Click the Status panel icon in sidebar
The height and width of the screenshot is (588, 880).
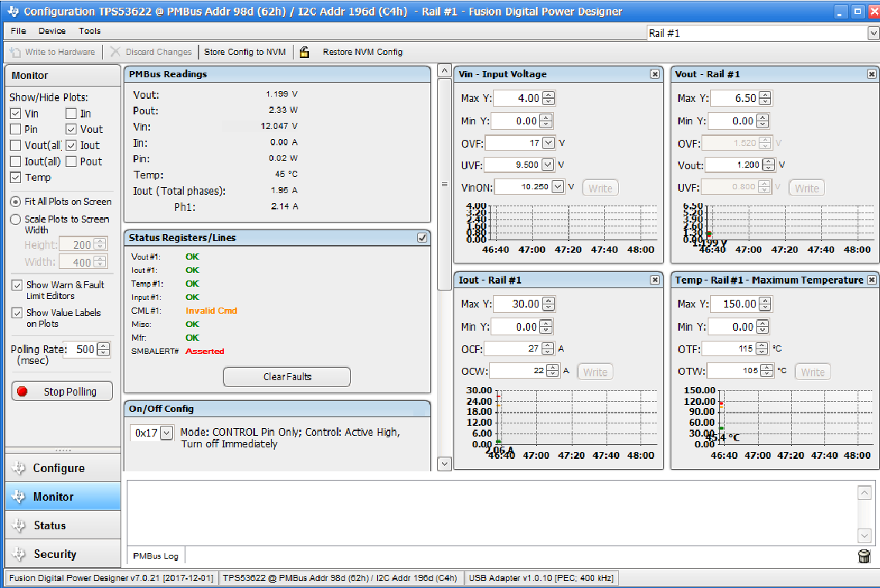(19, 525)
